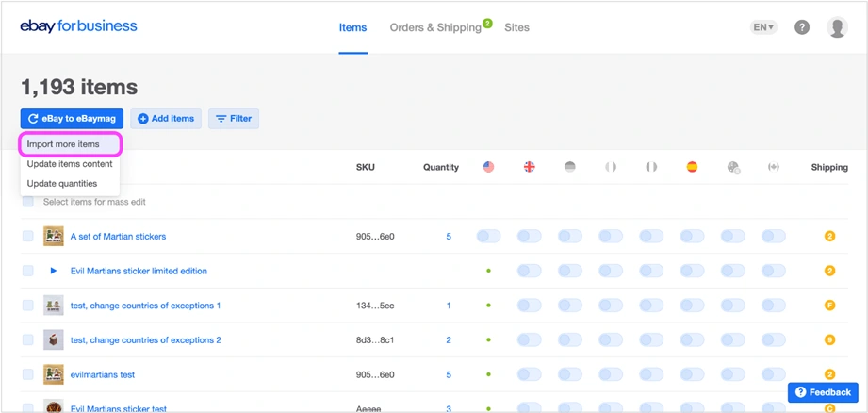
Task: Open test, change countries of exceptions 2 link
Action: (145, 339)
